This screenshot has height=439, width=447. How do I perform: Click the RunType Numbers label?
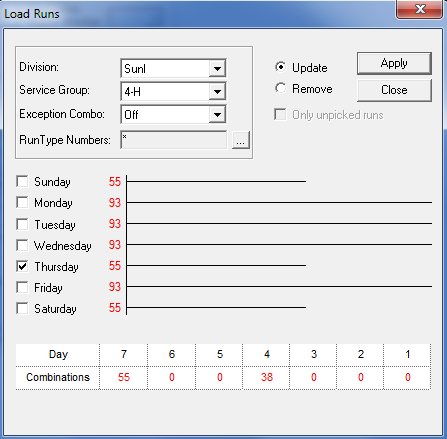tap(65, 140)
